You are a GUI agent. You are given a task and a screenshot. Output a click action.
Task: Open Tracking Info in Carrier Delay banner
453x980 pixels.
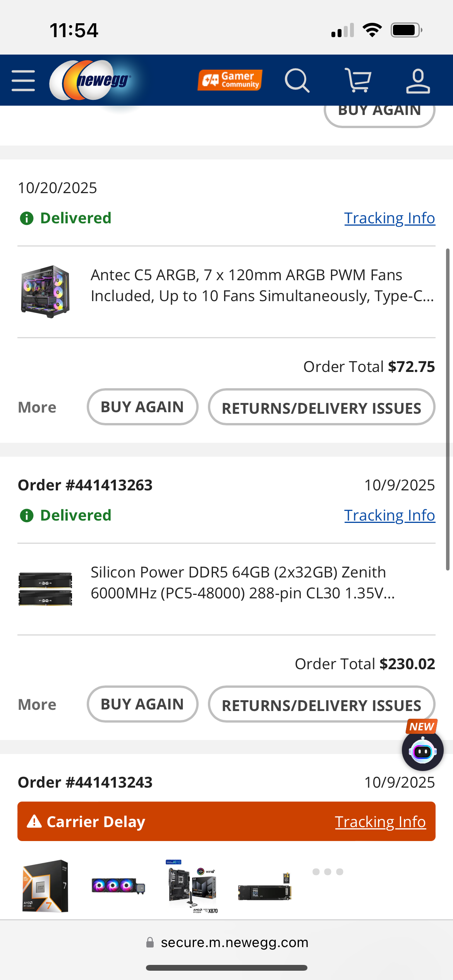click(380, 822)
